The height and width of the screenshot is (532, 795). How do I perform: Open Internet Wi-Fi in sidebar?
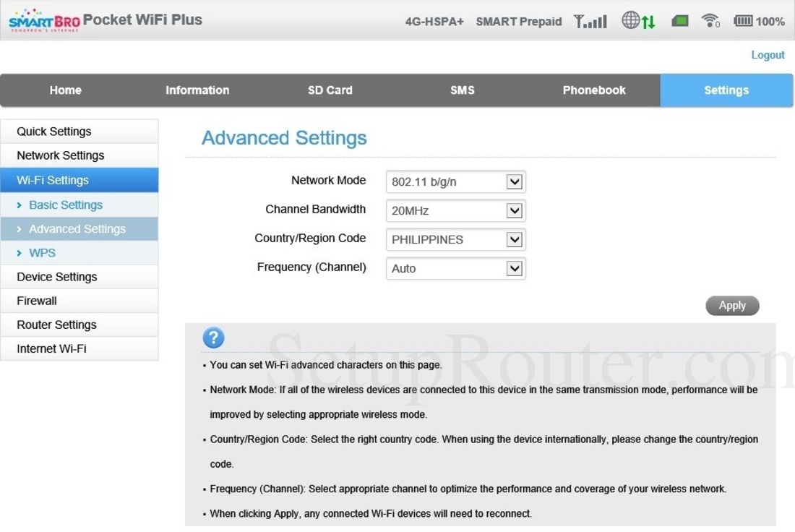tap(79, 348)
